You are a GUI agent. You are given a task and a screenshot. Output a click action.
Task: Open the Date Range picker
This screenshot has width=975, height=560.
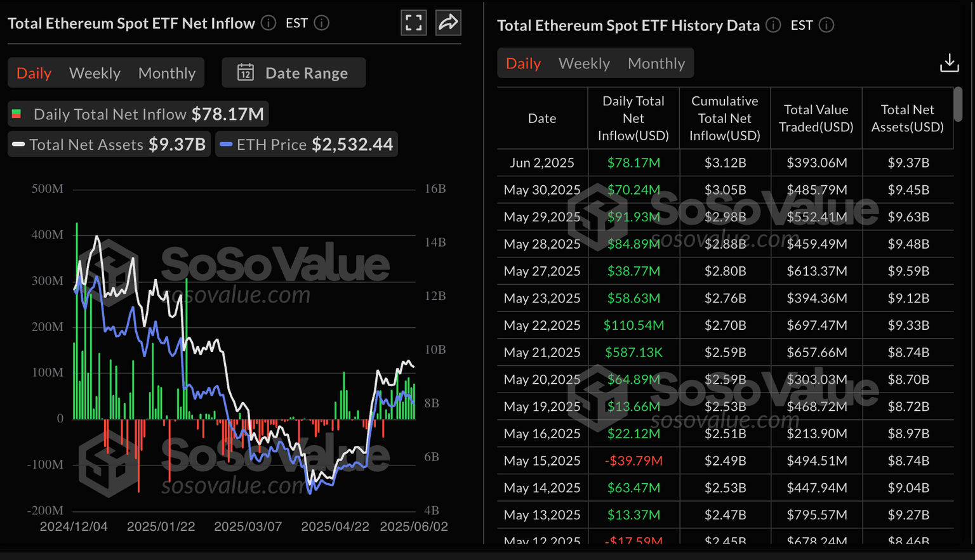coord(294,73)
